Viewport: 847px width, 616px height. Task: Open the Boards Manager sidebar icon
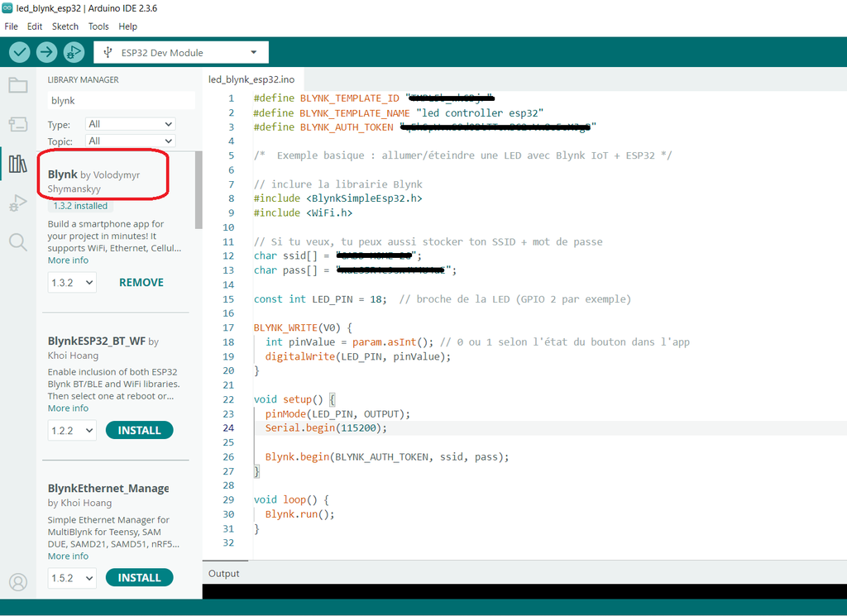(x=17, y=122)
